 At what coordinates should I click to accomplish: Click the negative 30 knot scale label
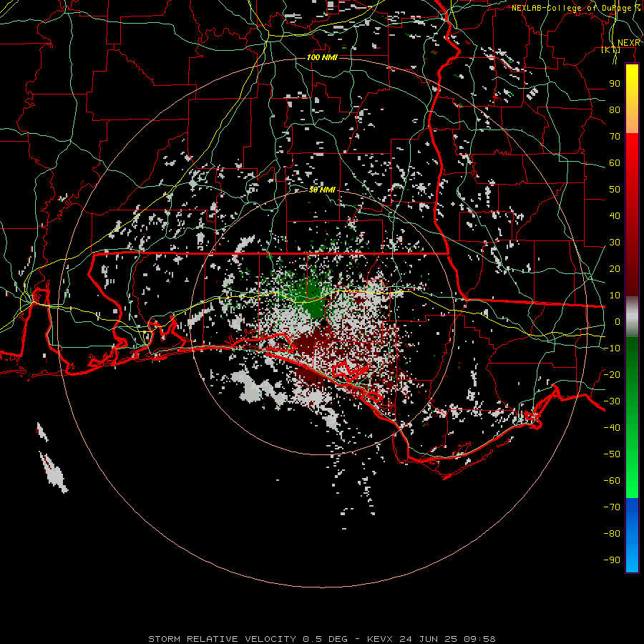click(x=612, y=401)
